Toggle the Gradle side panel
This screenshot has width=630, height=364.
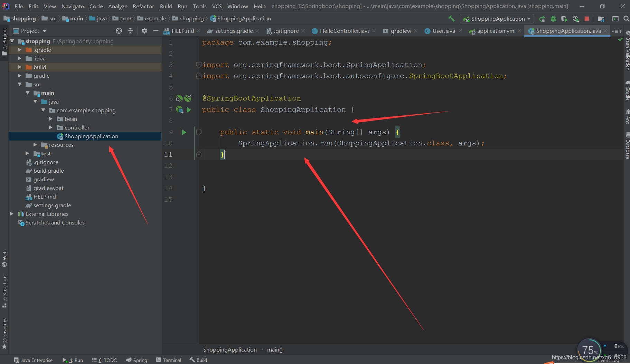[627, 90]
